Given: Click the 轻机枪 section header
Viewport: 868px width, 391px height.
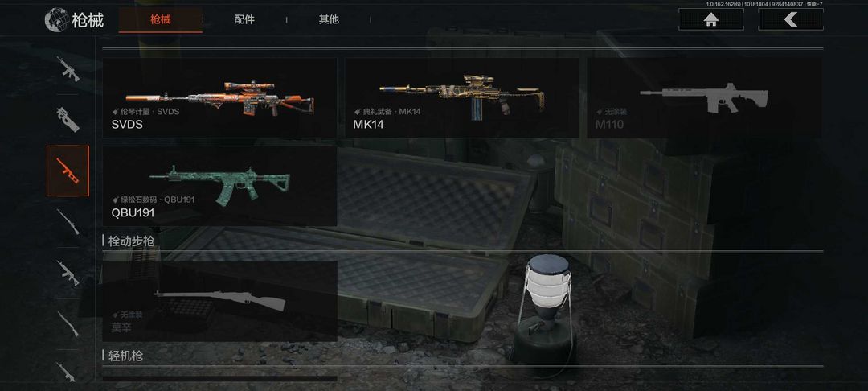Looking at the screenshot, I should tap(125, 356).
